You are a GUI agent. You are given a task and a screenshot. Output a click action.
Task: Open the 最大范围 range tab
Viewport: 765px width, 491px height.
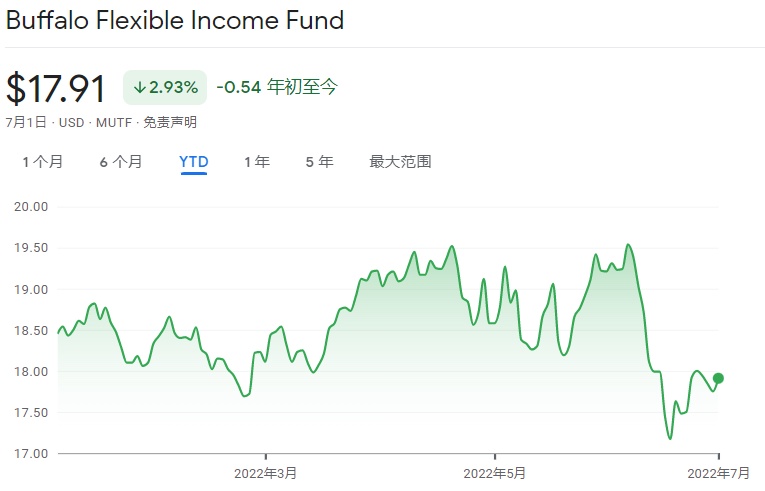400,161
